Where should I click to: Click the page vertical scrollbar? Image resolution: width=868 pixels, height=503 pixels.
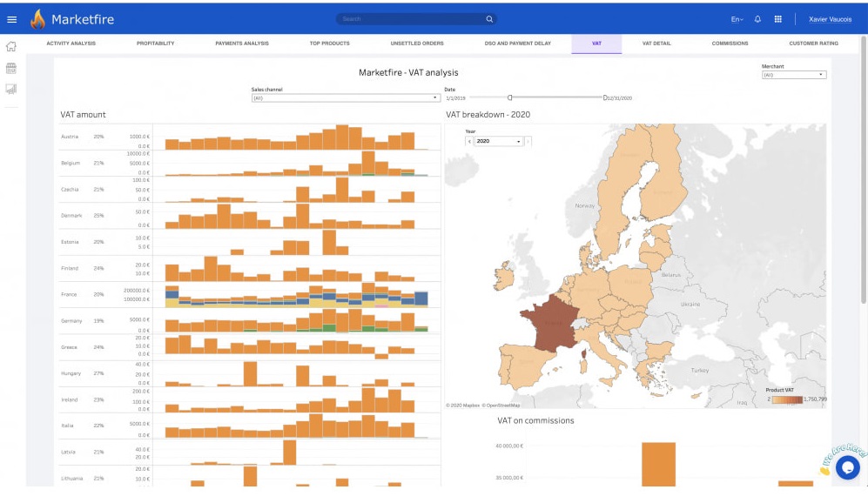863,170
